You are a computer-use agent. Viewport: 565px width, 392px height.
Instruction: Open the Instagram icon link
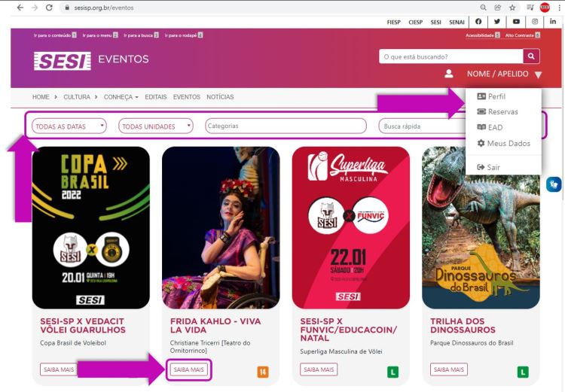click(x=535, y=22)
